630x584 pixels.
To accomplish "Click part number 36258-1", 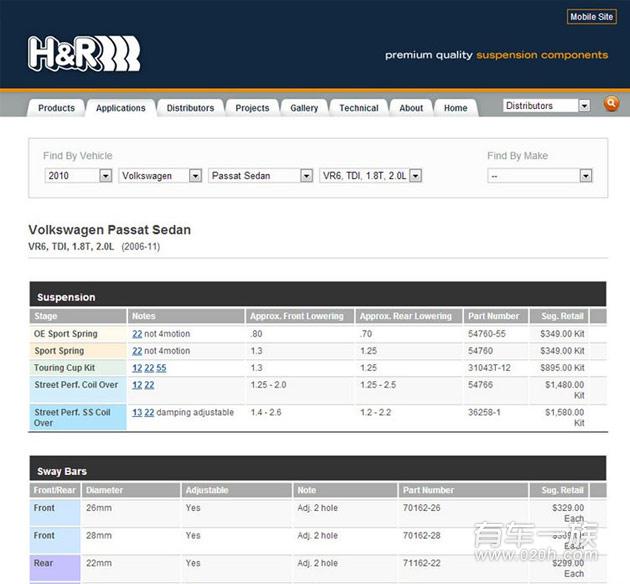I will 484,412.
